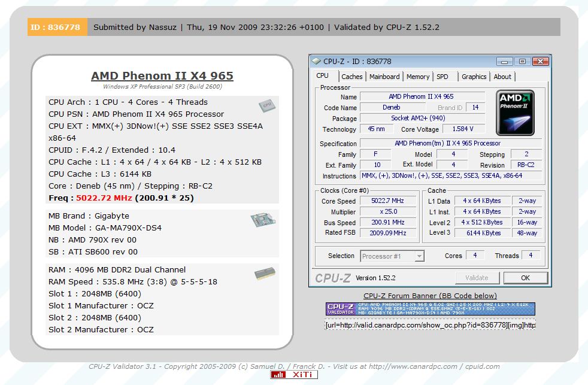Click the motherboard icon beside MB Brand
The height and width of the screenshot is (385, 588).
coord(263,220)
